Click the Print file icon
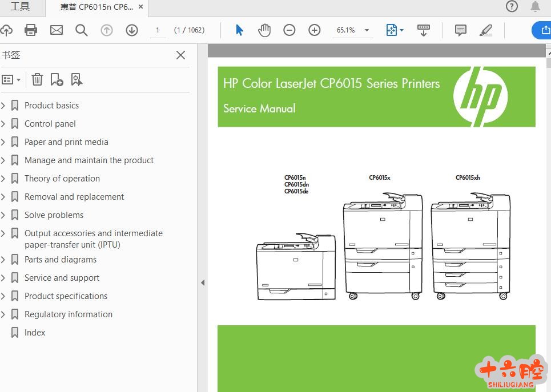 (31, 30)
